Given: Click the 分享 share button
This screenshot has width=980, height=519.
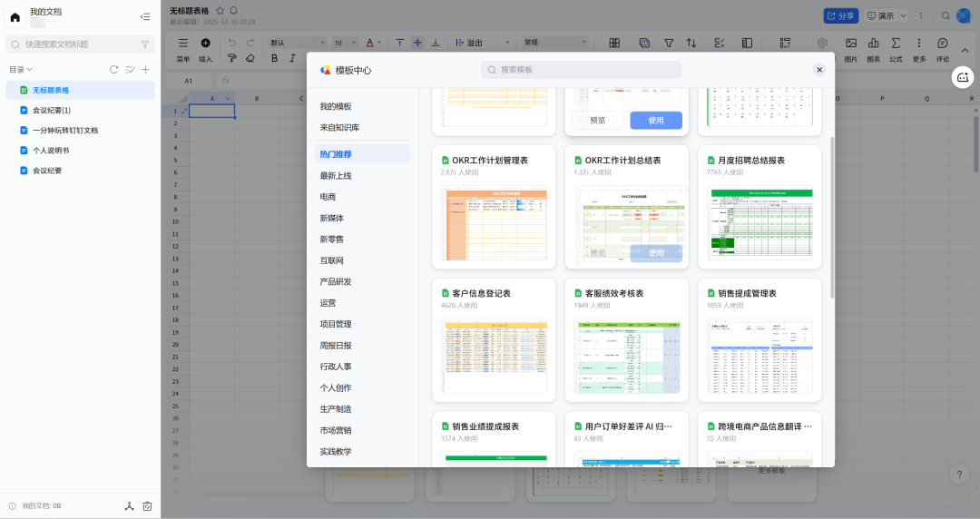Looking at the screenshot, I should point(840,15).
